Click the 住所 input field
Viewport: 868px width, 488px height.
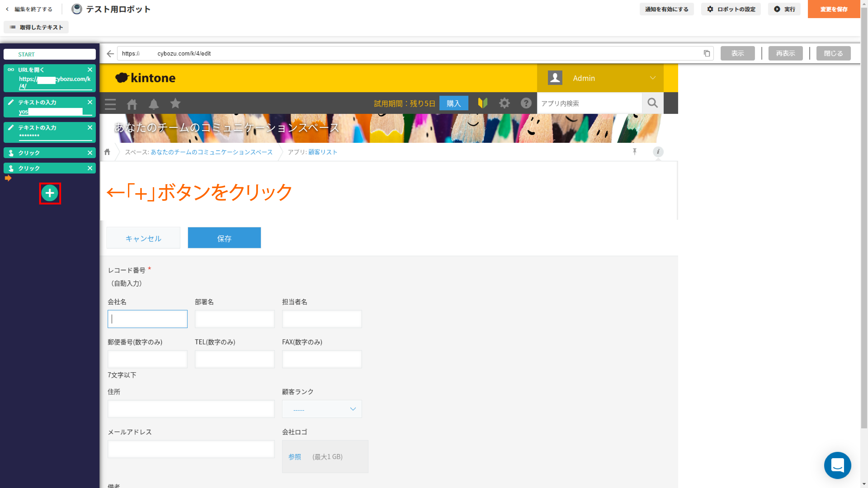(191, 409)
